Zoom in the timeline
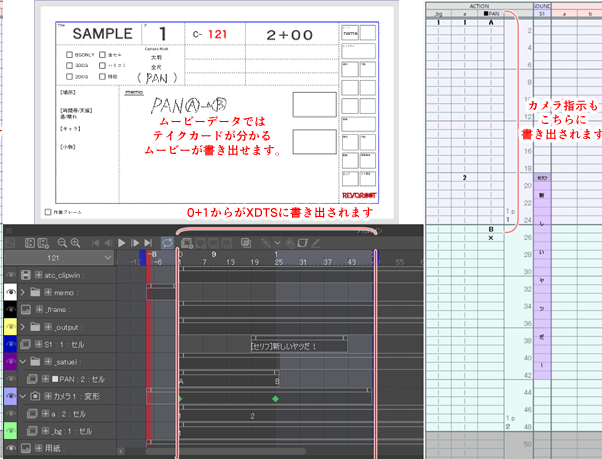This screenshot has width=602, height=459. click(x=76, y=243)
